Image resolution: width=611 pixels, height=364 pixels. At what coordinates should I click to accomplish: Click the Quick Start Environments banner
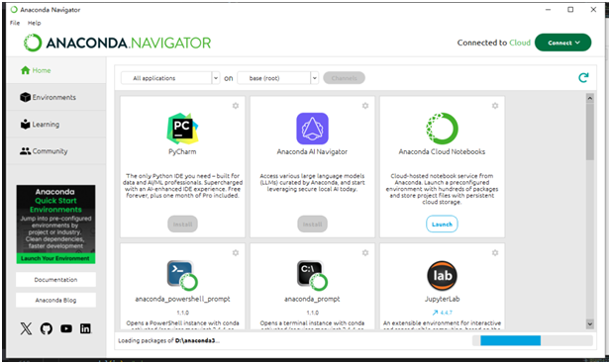click(55, 225)
